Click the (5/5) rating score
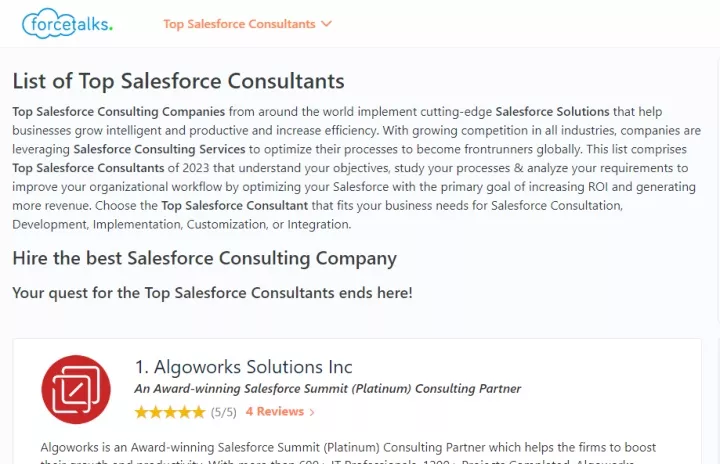Screen dimensions: 720x464 coord(224,413)
